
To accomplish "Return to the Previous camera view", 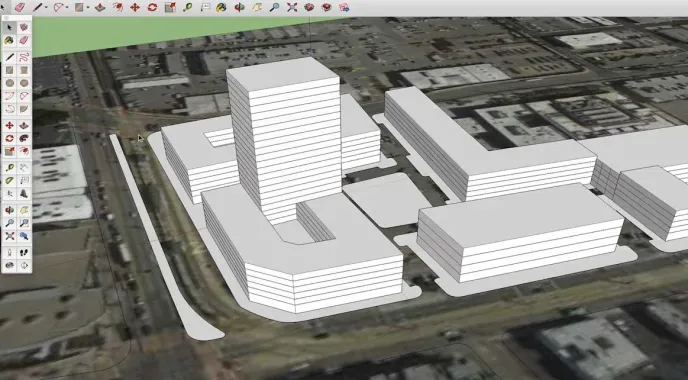I will [24, 236].
